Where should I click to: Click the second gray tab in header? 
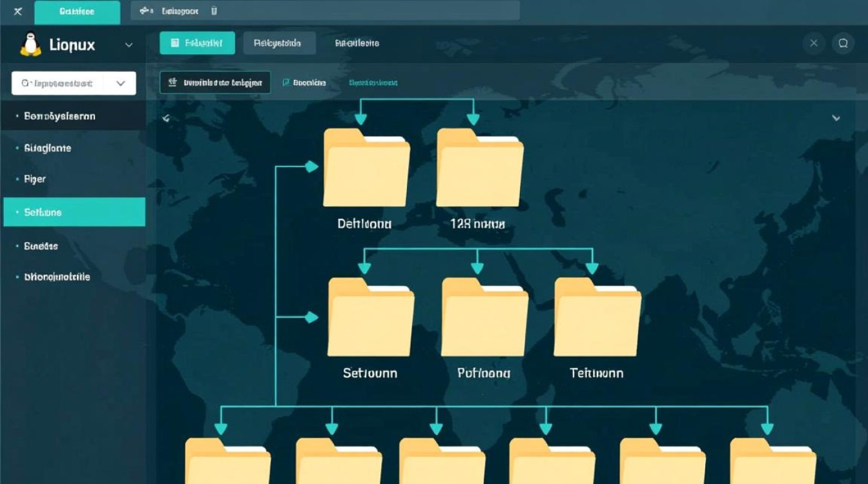(279, 43)
